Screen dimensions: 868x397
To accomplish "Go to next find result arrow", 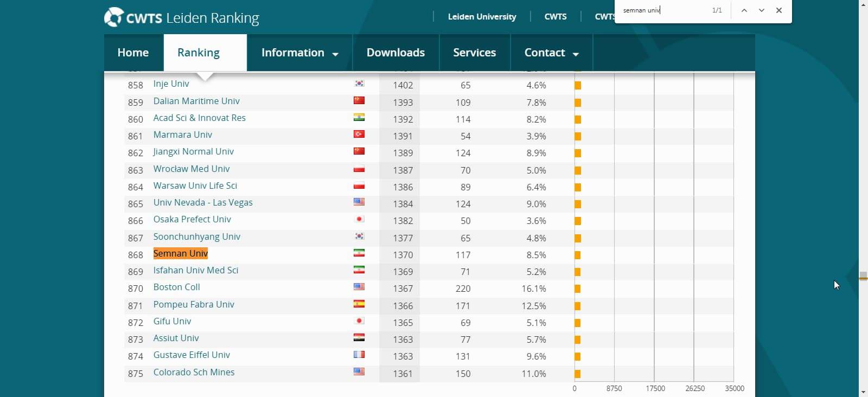I will click(762, 10).
